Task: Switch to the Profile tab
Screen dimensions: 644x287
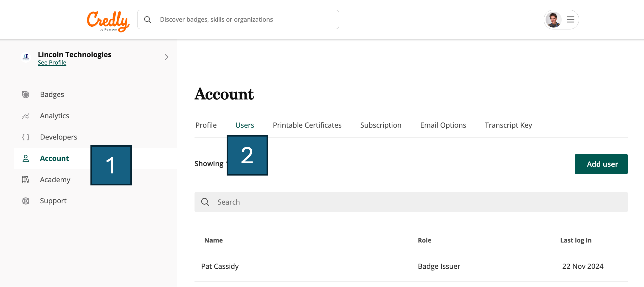Action: (206, 125)
